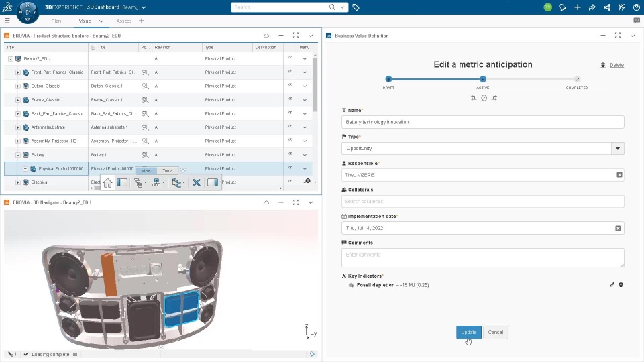Toggle visibility of Front_Part_Fabrics_Classic row
This screenshot has width=644, height=362.
coord(290,72)
